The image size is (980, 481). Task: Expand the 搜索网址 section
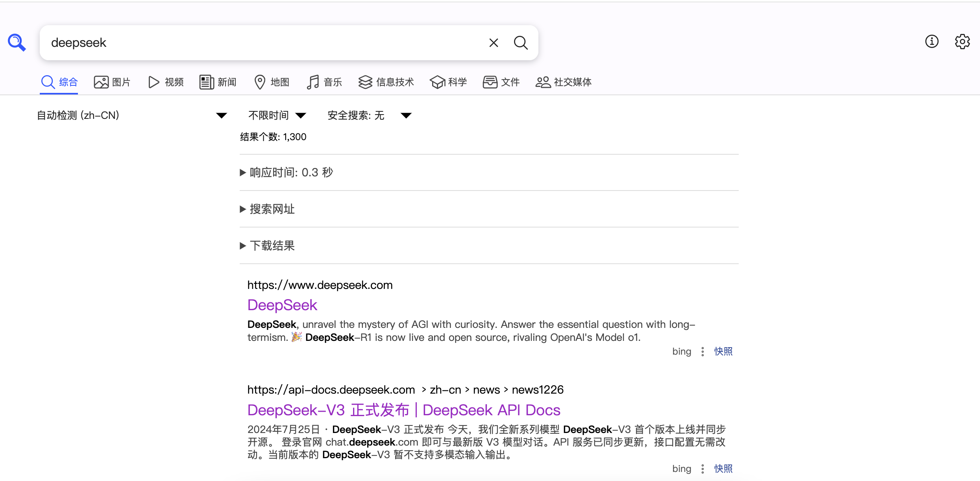272,209
